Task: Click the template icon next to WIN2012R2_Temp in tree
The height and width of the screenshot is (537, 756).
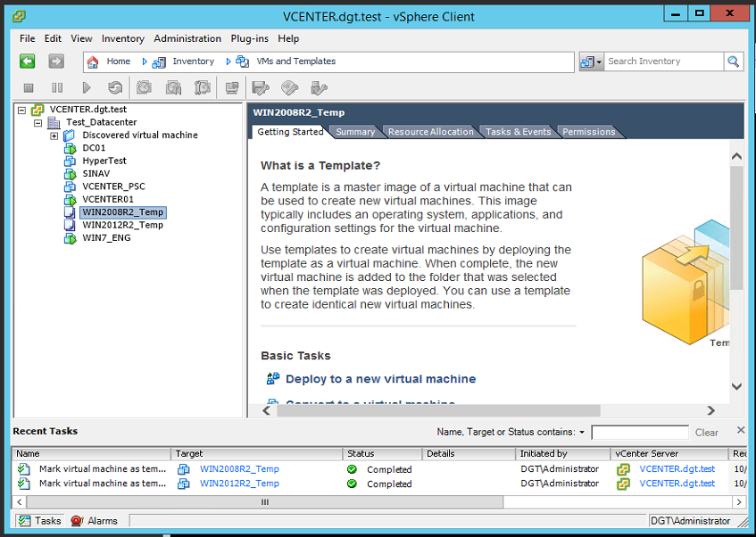Action: pyautogui.click(x=70, y=225)
